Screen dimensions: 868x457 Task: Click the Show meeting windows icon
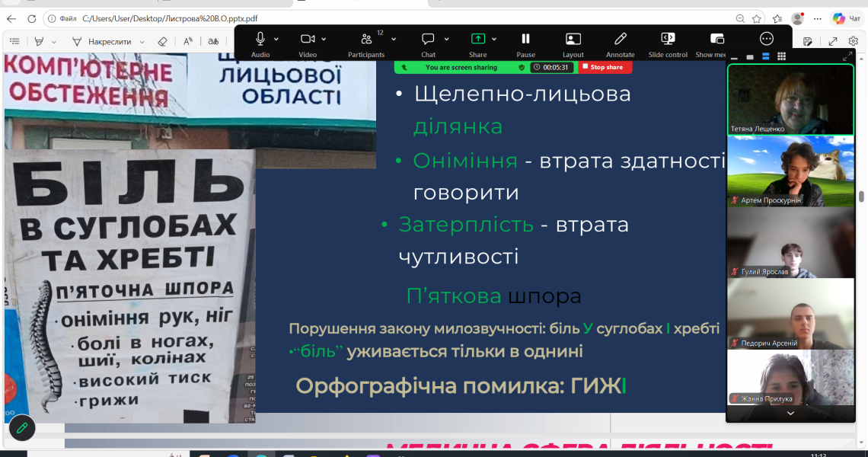pyautogui.click(x=717, y=39)
